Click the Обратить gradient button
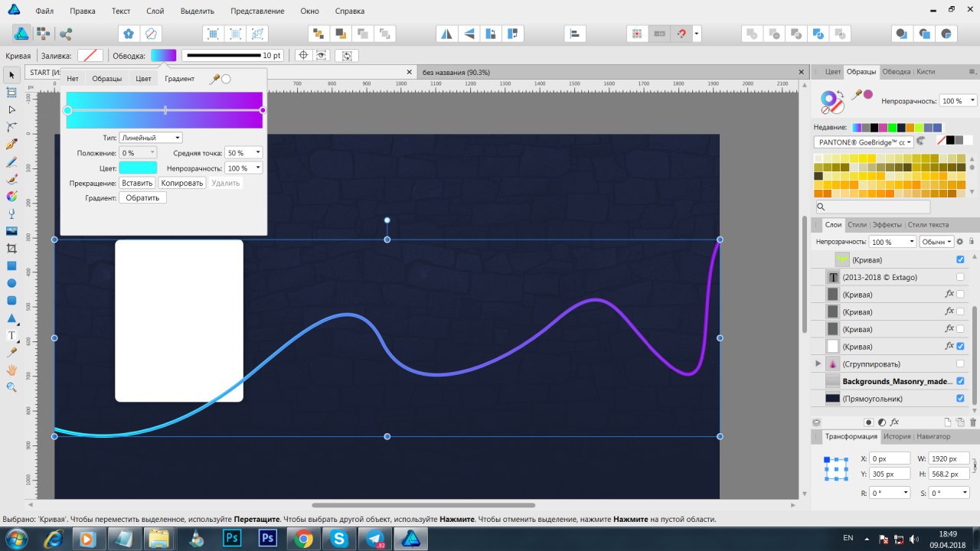Image resolution: width=980 pixels, height=551 pixels. click(142, 197)
